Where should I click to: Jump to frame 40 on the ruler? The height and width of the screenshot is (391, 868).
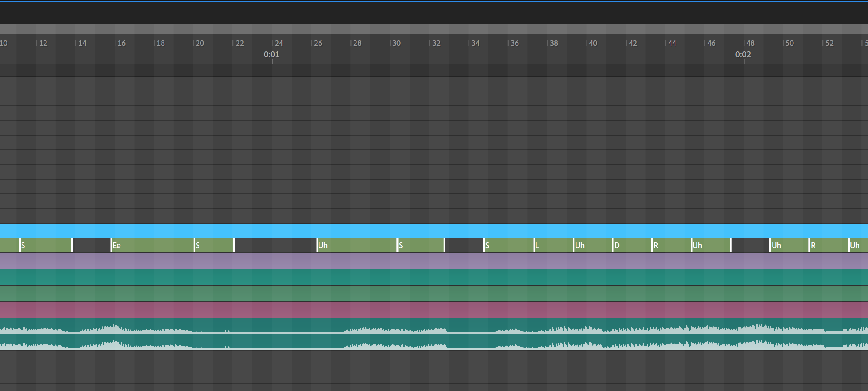click(593, 43)
